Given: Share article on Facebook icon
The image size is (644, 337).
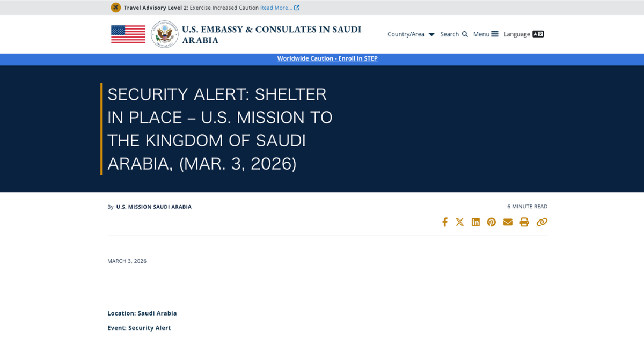Looking at the screenshot, I should [444, 222].
